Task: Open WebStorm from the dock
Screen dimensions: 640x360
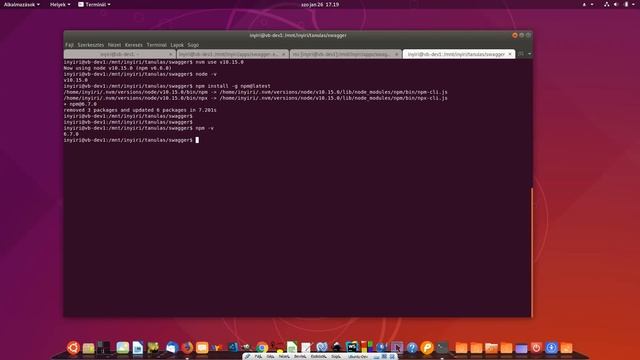Action: (352, 347)
